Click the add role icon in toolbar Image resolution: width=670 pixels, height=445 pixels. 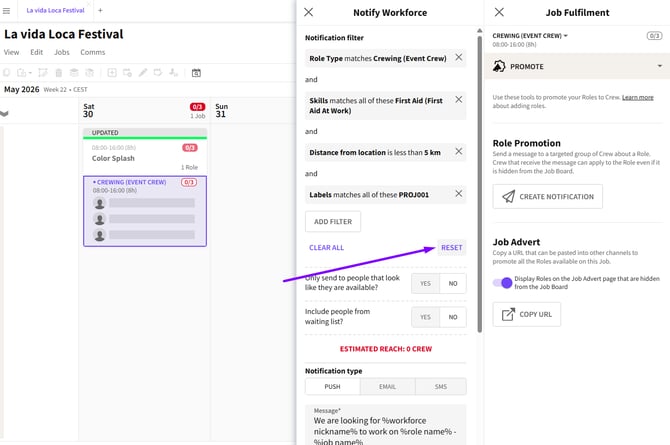(127, 73)
